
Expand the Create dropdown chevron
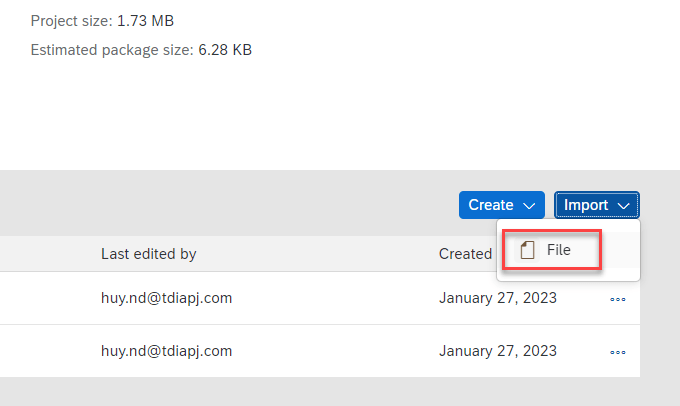click(529, 205)
